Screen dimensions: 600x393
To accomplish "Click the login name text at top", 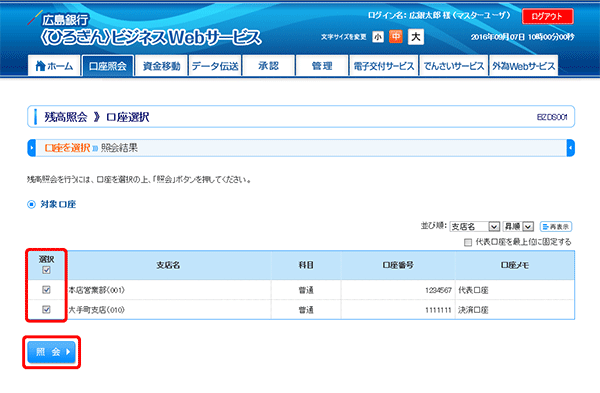I will [439, 15].
